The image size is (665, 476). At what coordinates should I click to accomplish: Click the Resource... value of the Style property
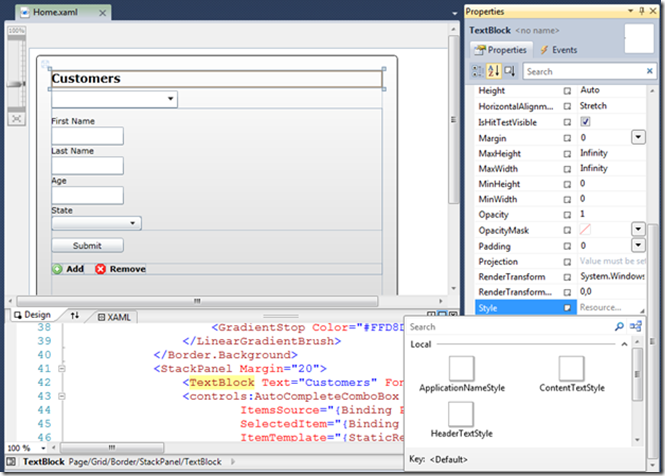(600, 308)
